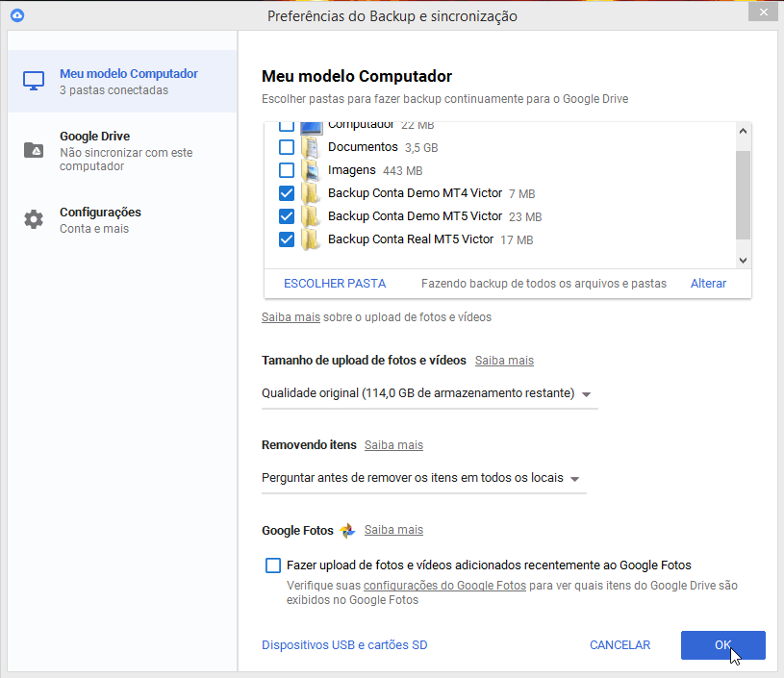The image size is (784, 678).
Task: Check the Documentos folder checkbox
Action: pos(287,147)
